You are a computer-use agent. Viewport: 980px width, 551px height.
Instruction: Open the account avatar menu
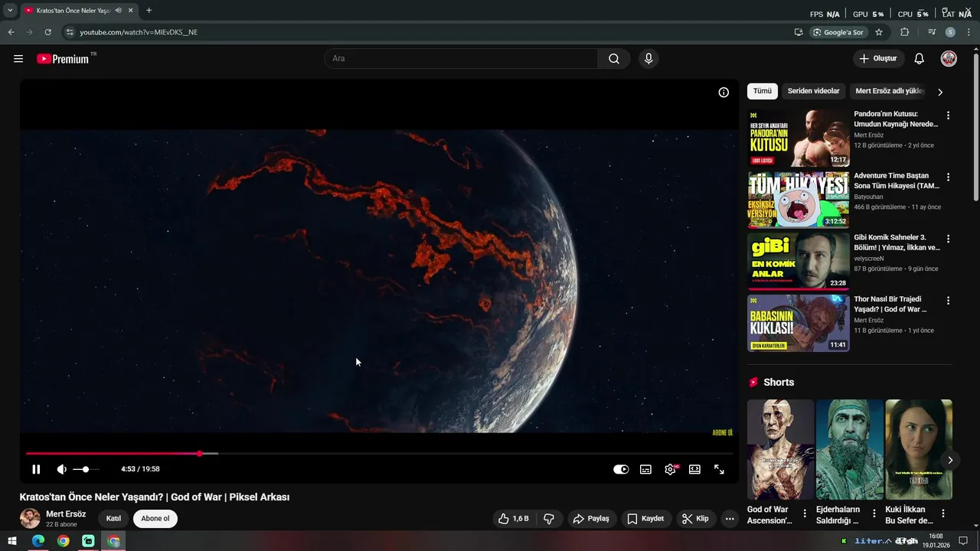click(x=949, y=59)
